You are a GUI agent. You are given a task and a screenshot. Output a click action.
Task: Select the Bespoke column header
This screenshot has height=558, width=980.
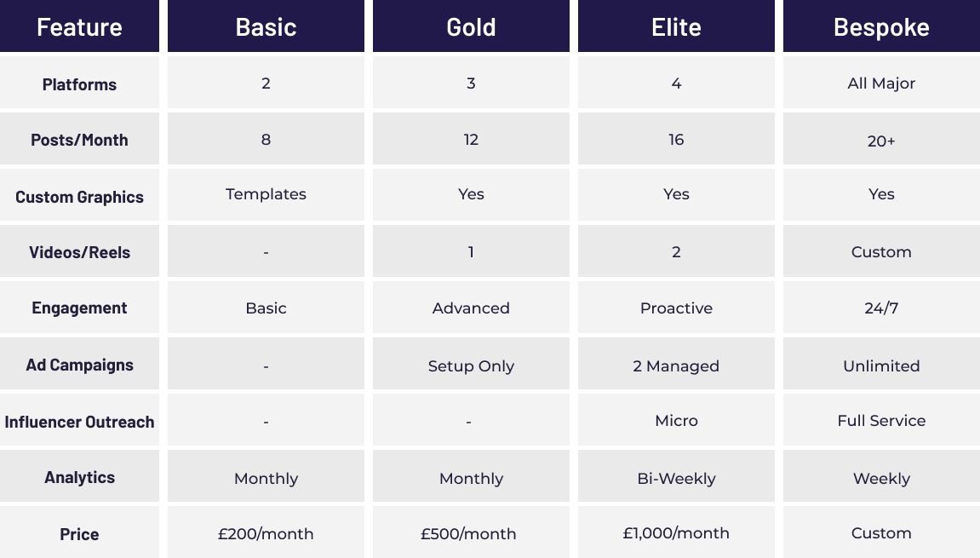881,26
